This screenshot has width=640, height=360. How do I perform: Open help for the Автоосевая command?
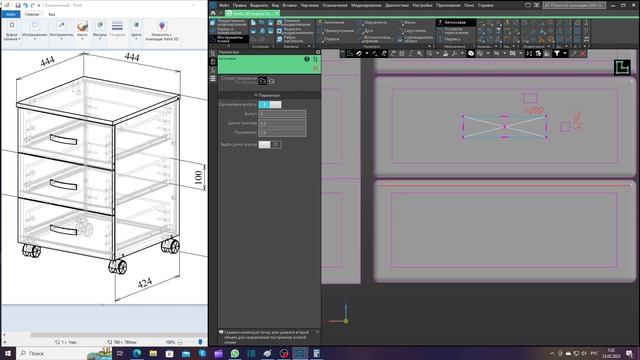coord(307,59)
